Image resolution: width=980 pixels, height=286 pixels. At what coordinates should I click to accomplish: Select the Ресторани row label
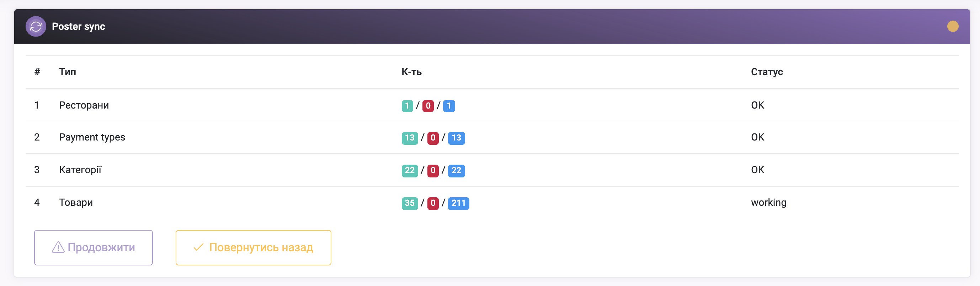[84, 105]
